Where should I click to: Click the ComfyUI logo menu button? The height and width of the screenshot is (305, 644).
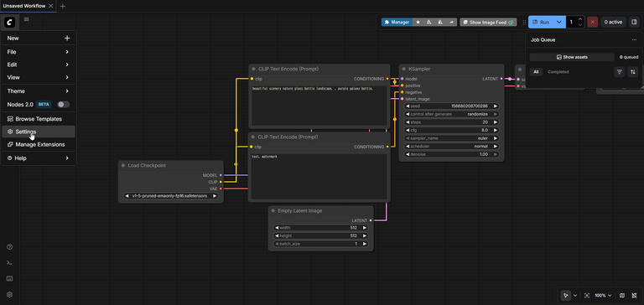pyautogui.click(x=9, y=22)
